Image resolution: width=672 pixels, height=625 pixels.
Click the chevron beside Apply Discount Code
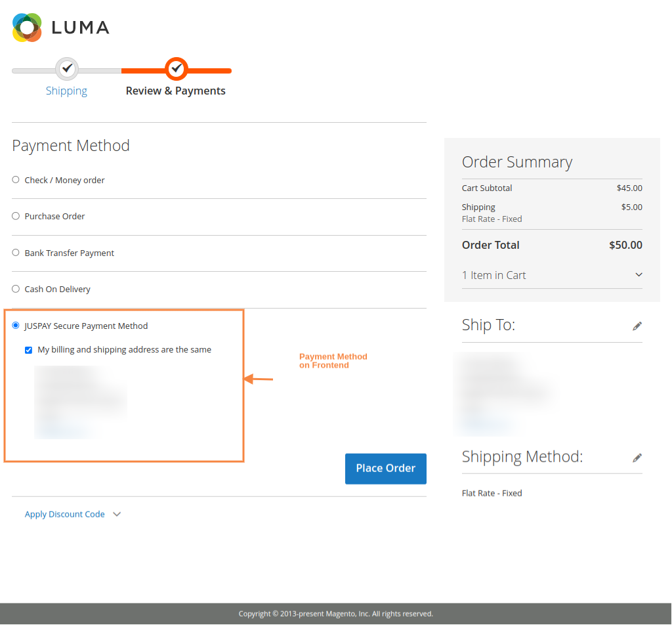(x=116, y=515)
